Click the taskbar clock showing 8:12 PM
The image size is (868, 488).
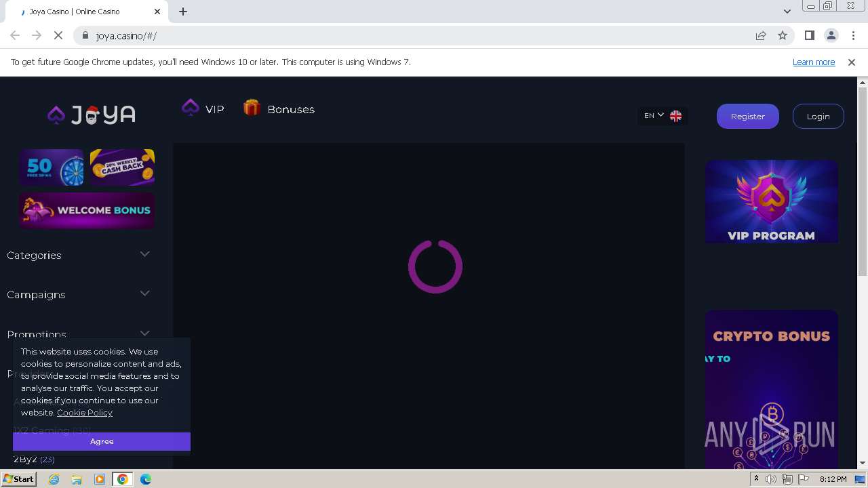(833, 479)
